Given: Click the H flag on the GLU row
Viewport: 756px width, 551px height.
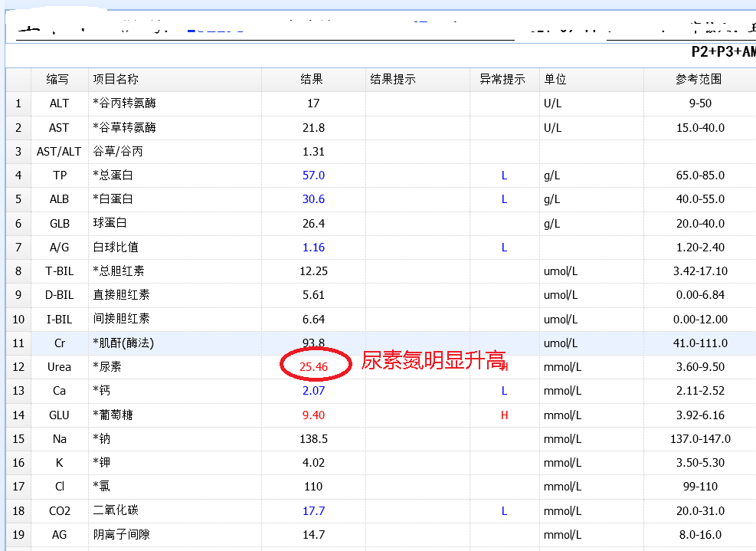Looking at the screenshot, I should coord(504,415).
